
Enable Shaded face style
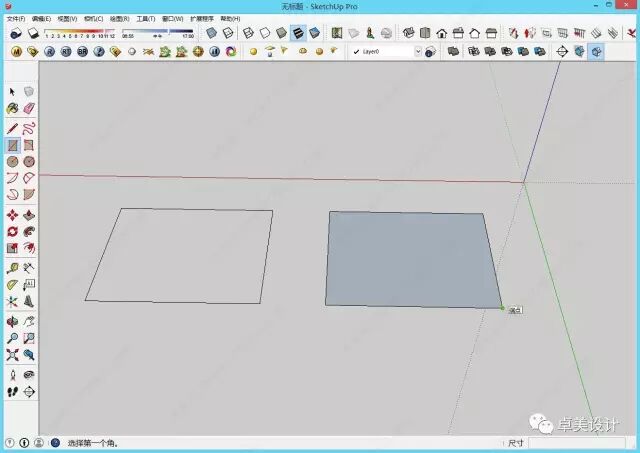281,33
